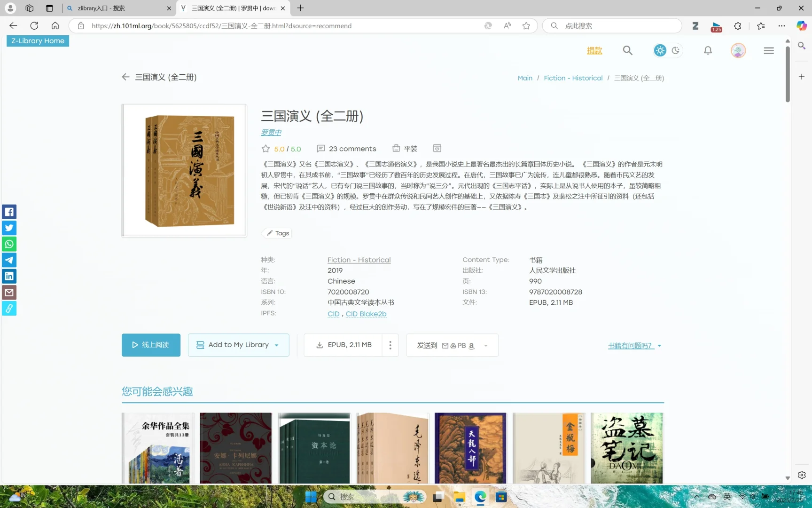
Task: Save the book with the bookmark icon
Action: point(437,148)
